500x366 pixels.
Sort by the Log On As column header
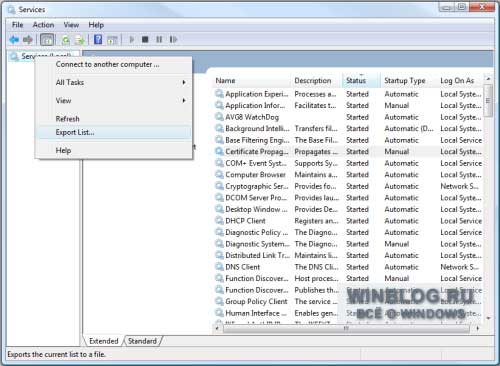460,80
